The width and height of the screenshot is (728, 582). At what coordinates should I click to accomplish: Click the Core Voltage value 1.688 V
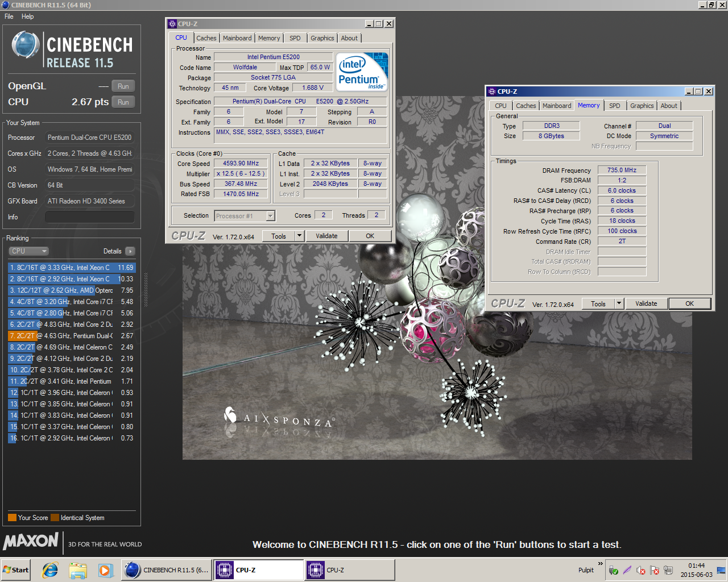pos(313,88)
